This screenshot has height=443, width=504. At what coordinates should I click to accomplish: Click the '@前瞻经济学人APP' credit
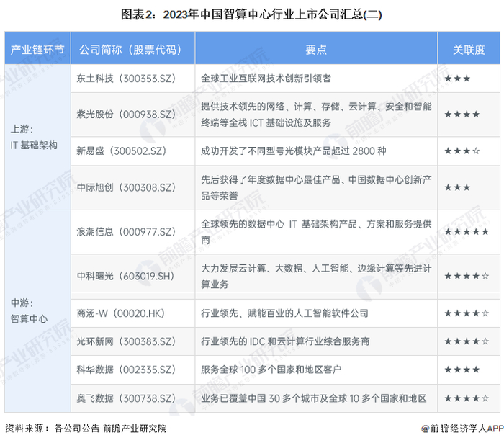click(x=462, y=429)
